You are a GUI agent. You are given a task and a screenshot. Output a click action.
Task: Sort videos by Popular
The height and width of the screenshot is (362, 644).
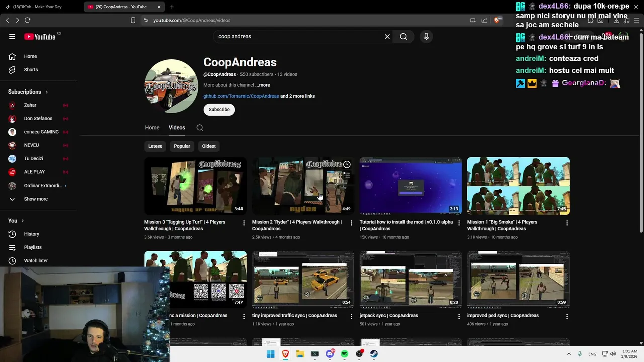coord(182,146)
